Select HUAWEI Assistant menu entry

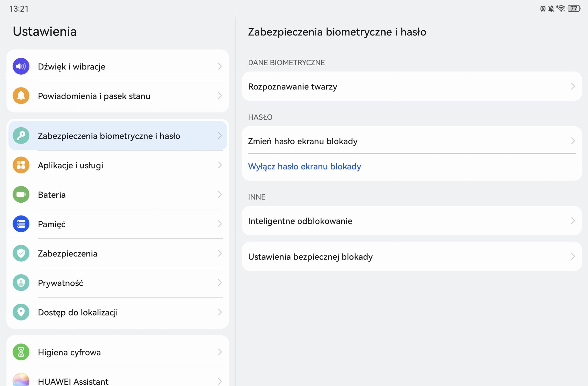click(73, 381)
